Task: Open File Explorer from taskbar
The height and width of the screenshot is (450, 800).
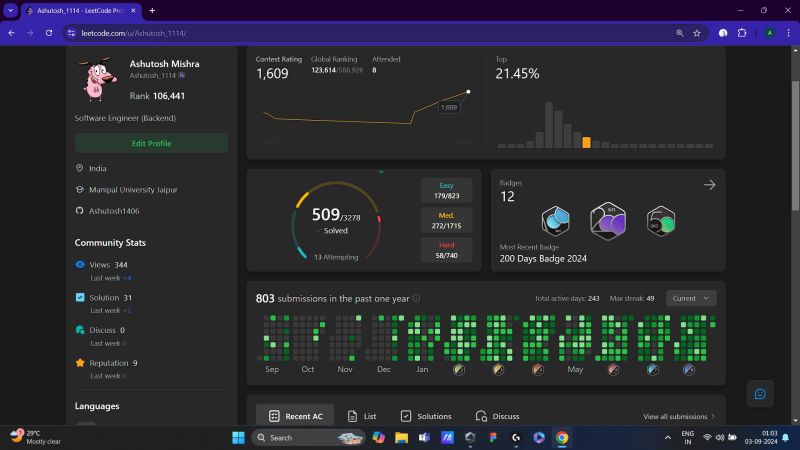Action: 402,438
